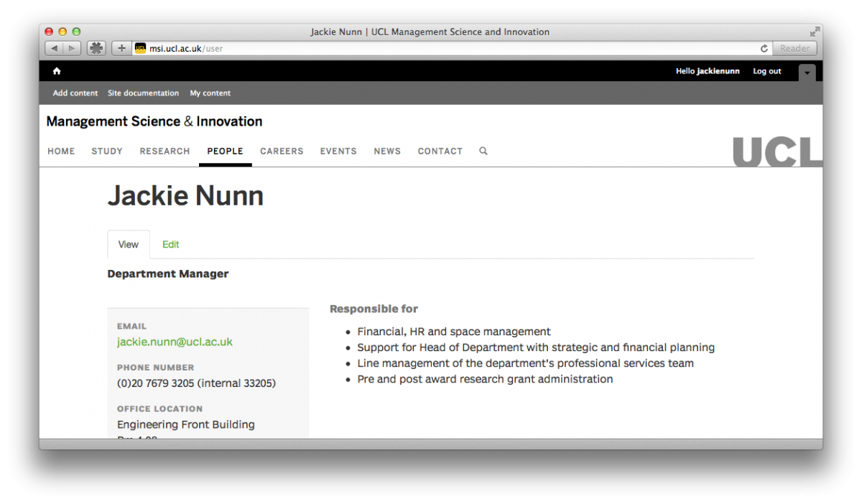Go back with the browser back arrow
This screenshot has width=862, height=504.
coord(55,48)
